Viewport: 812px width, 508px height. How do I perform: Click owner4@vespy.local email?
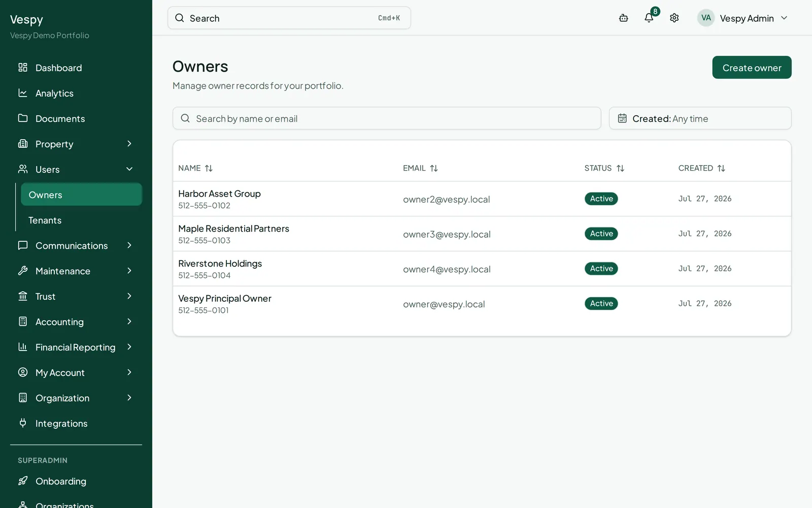coord(447,270)
